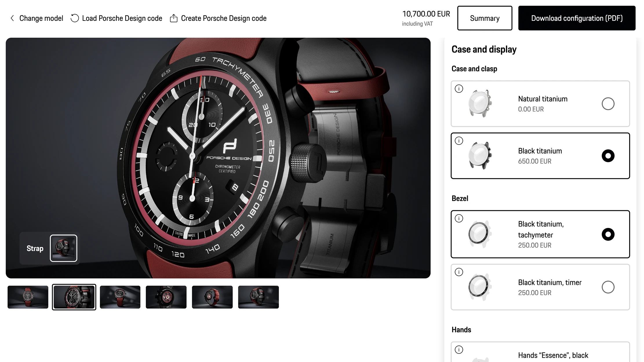
Task: Open the Summary button
Action: (485, 18)
